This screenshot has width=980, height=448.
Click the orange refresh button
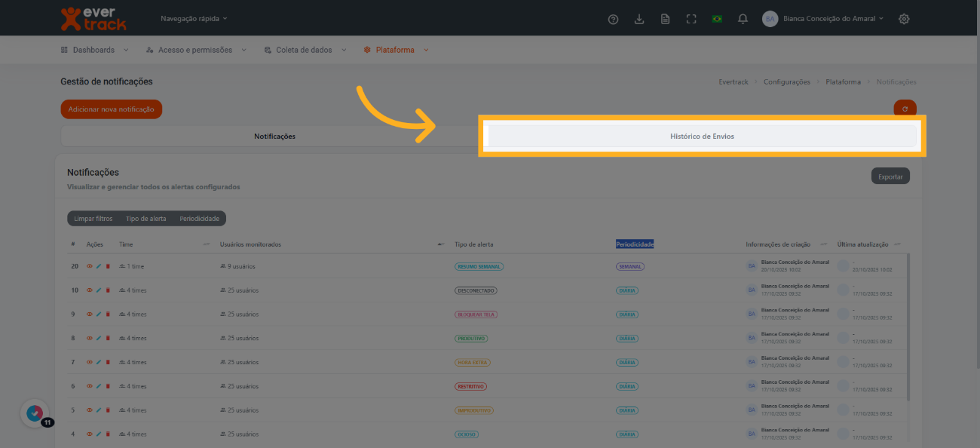[905, 109]
